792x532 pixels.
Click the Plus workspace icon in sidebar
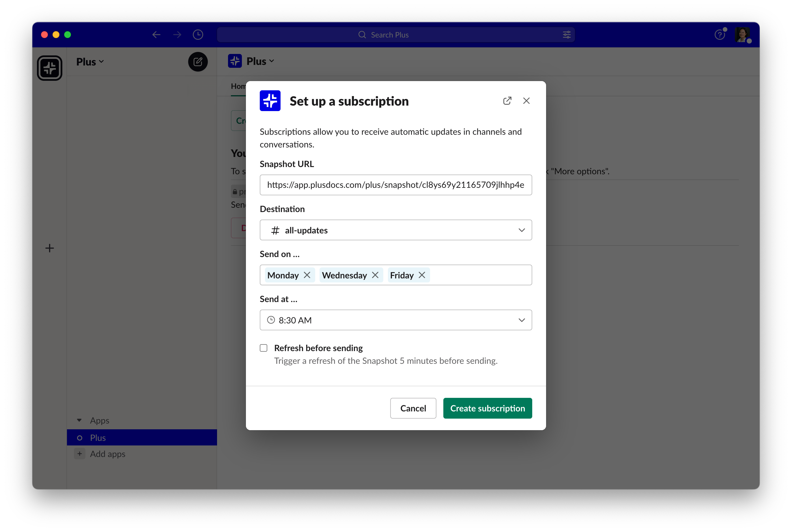[50, 68]
